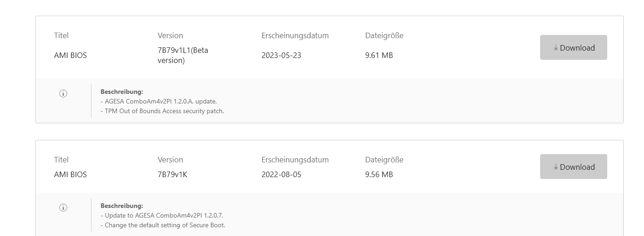Click the 2023-05-23 release date
Image resolution: width=644 pixels, height=236 pixels.
click(281, 55)
